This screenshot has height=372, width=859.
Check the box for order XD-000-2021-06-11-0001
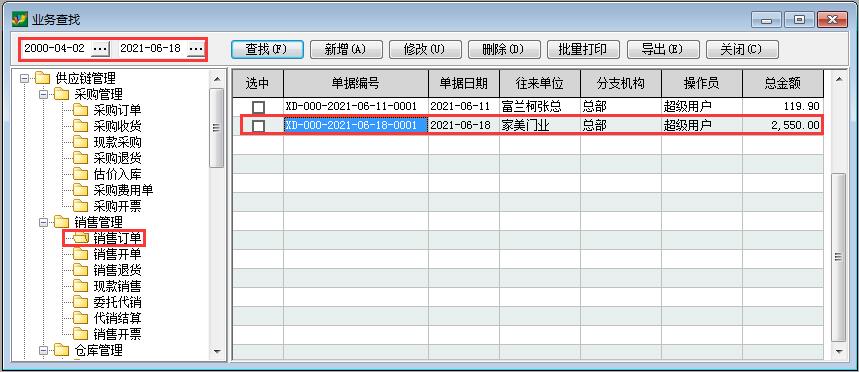[x=258, y=107]
